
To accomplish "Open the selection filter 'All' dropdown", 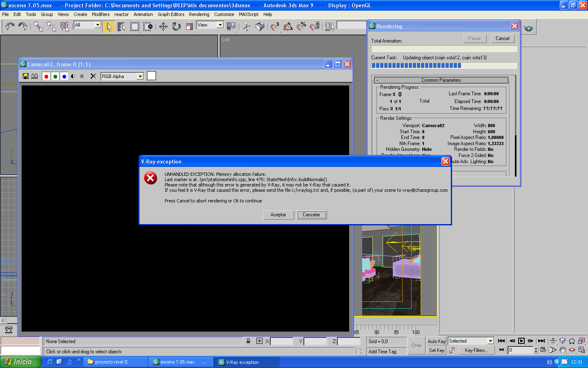I will [x=98, y=25].
